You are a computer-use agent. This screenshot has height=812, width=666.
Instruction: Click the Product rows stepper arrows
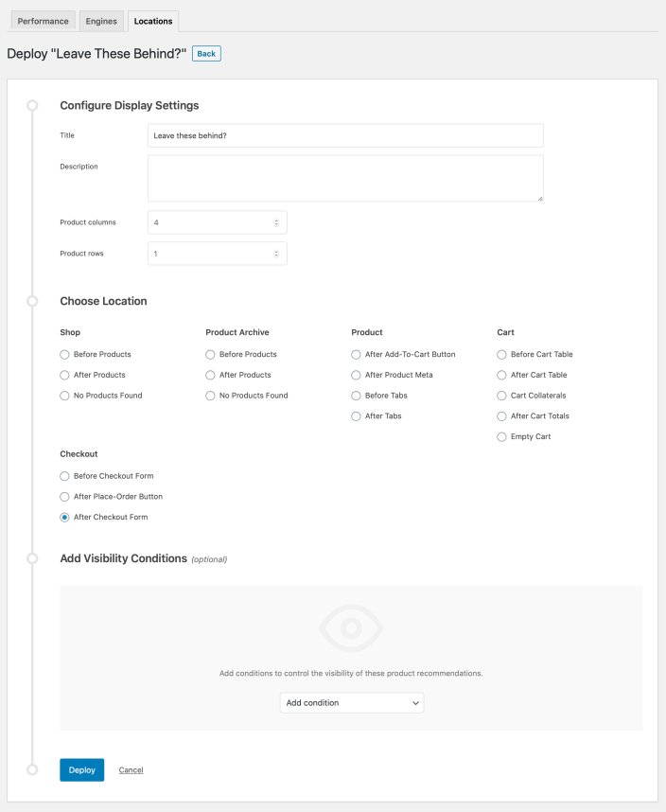pyautogui.click(x=276, y=254)
